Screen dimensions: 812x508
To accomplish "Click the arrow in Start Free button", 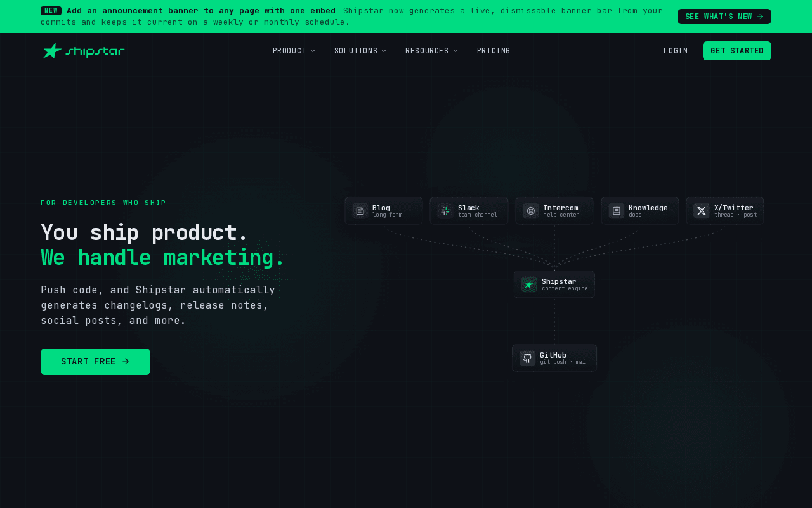I will (x=126, y=361).
